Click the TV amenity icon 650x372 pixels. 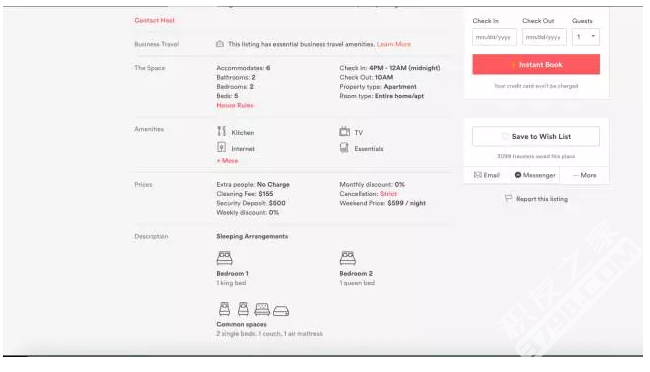pos(344,131)
